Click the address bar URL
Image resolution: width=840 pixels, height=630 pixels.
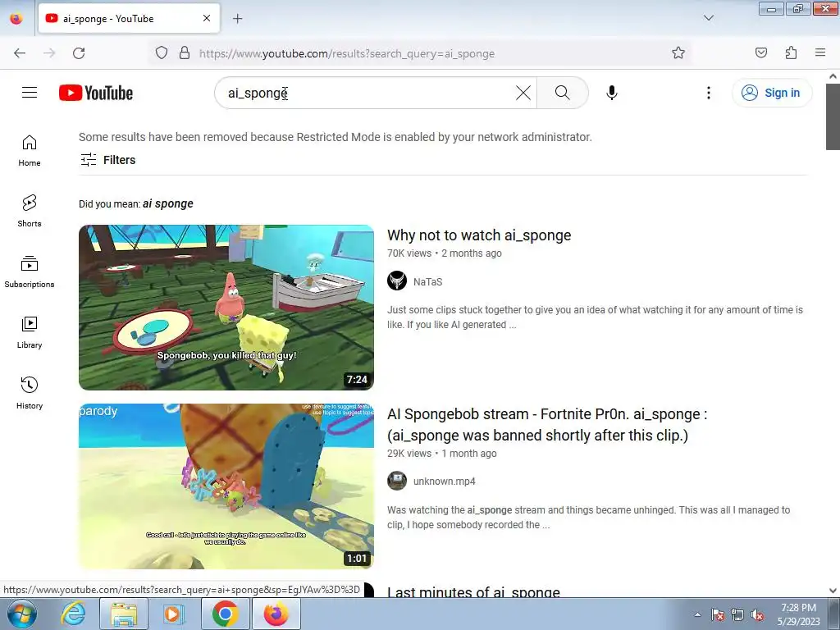(347, 53)
